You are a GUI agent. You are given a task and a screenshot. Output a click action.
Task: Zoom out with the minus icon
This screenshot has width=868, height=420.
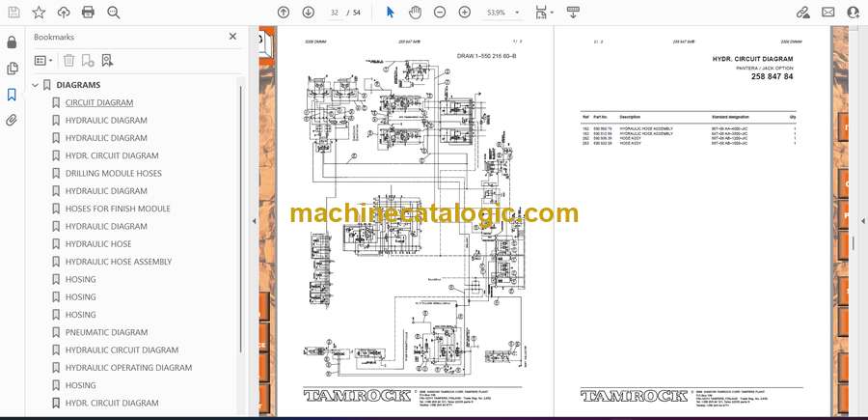pos(440,13)
